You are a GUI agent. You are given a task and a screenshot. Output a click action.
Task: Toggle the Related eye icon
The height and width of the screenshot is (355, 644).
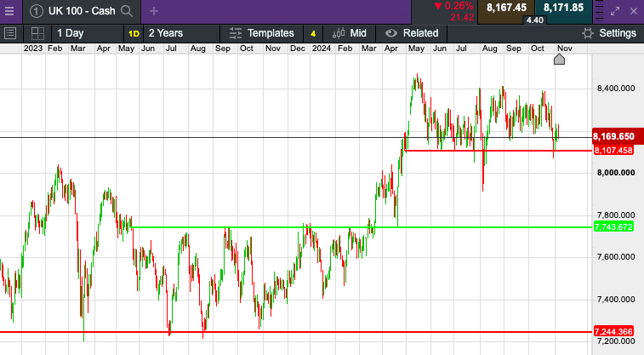coord(391,33)
